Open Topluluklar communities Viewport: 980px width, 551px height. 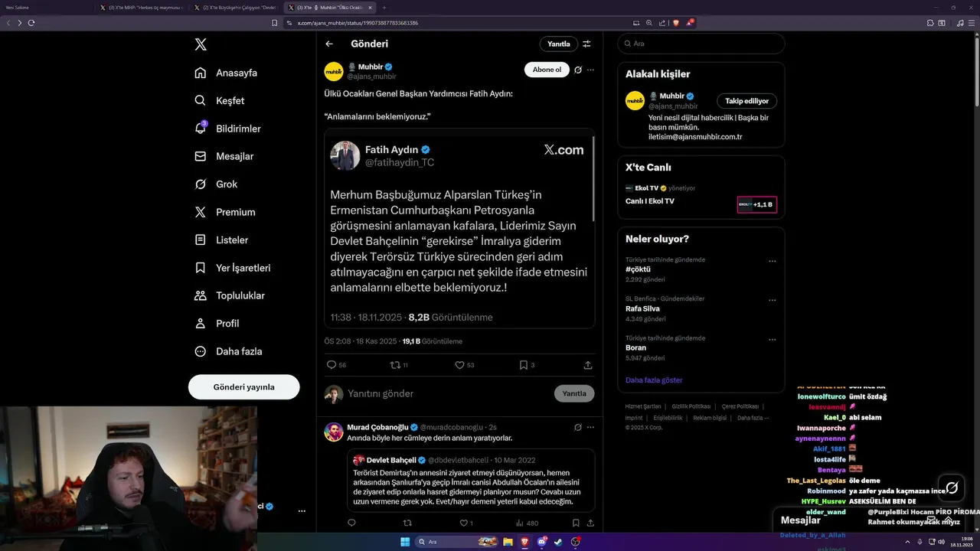(230, 295)
